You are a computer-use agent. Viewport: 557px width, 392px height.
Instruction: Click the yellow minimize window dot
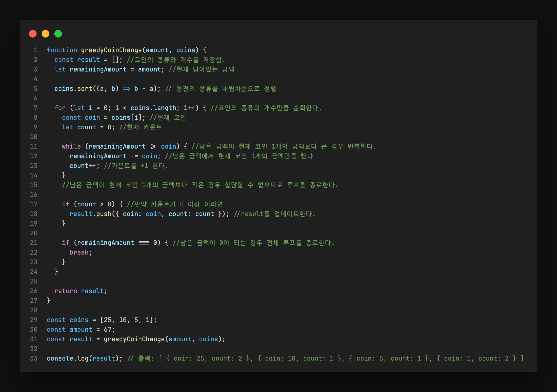tap(45, 34)
